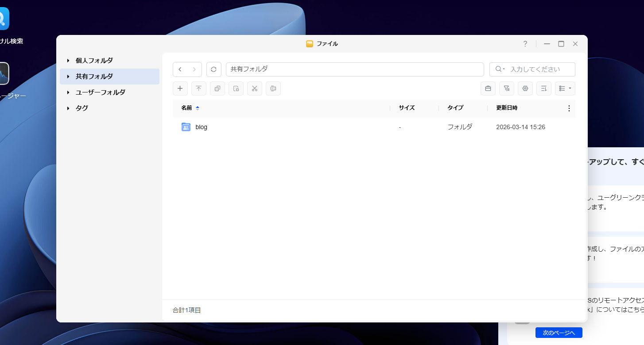This screenshot has width=644, height=345.
Task: Open the column options menu via vertical dots
Action: point(569,108)
